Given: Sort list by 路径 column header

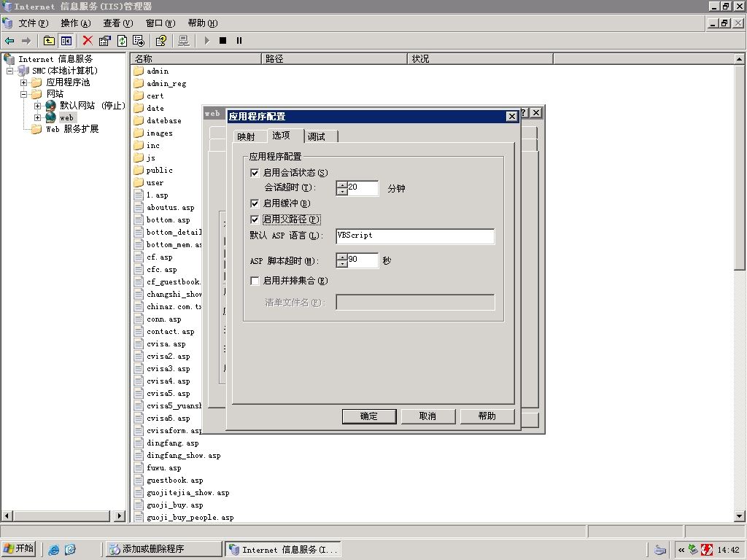Looking at the screenshot, I should tap(334, 58).
